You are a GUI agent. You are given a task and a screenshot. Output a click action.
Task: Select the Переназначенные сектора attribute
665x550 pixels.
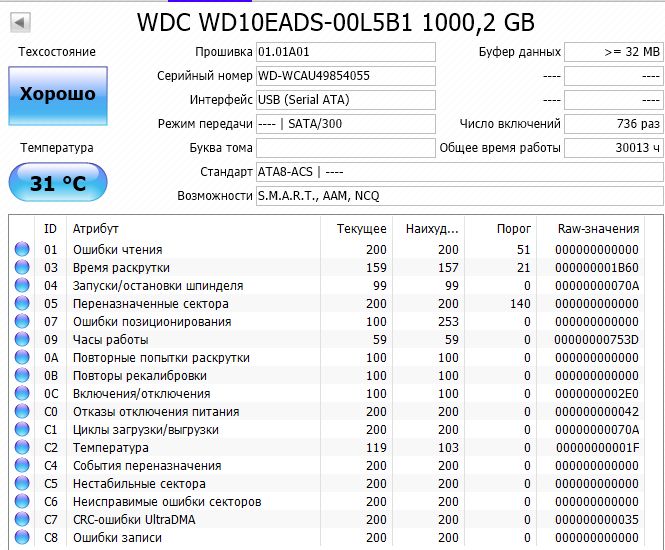point(327,304)
